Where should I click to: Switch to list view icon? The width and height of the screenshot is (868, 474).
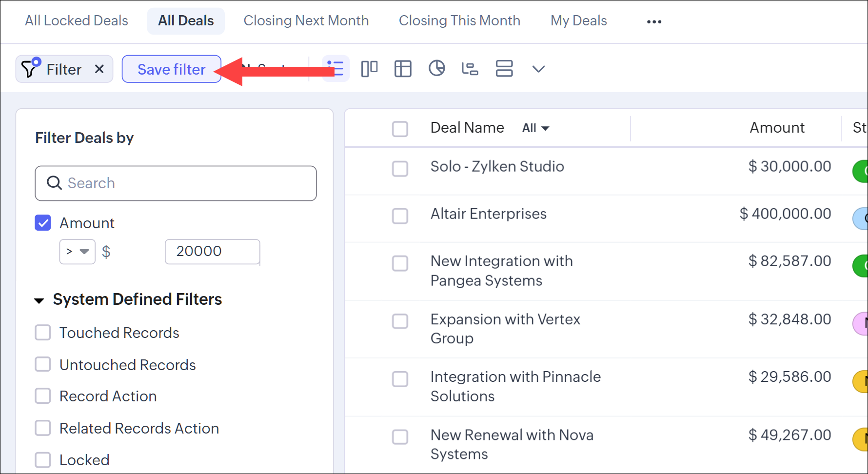tap(336, 69)
